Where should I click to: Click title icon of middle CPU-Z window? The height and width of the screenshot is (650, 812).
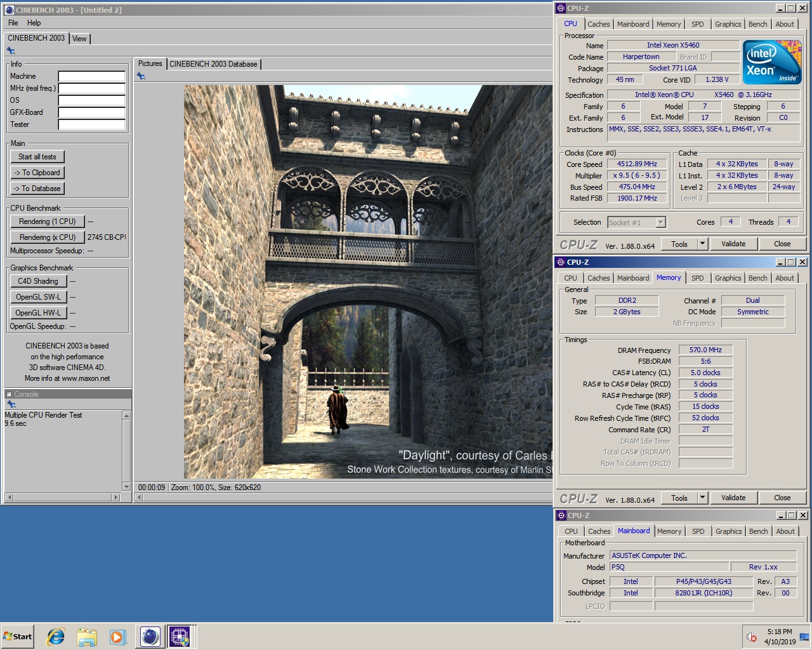click(561, 262)
